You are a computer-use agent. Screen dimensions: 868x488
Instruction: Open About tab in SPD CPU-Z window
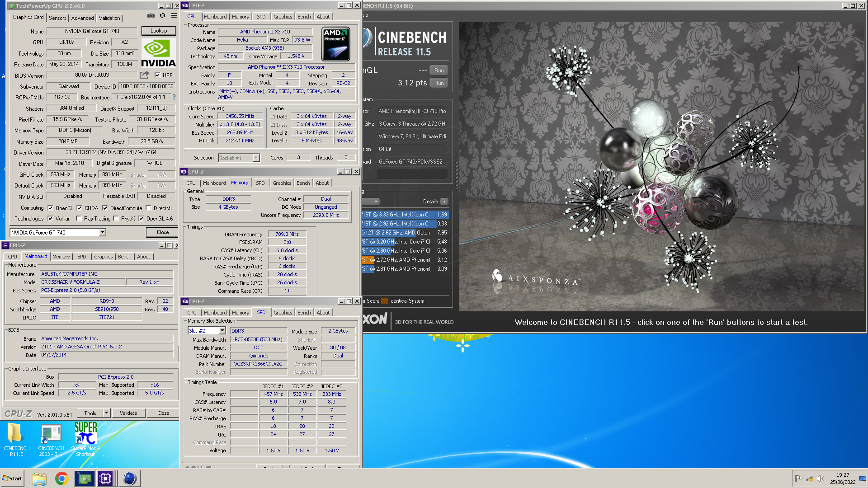[323, 313]
